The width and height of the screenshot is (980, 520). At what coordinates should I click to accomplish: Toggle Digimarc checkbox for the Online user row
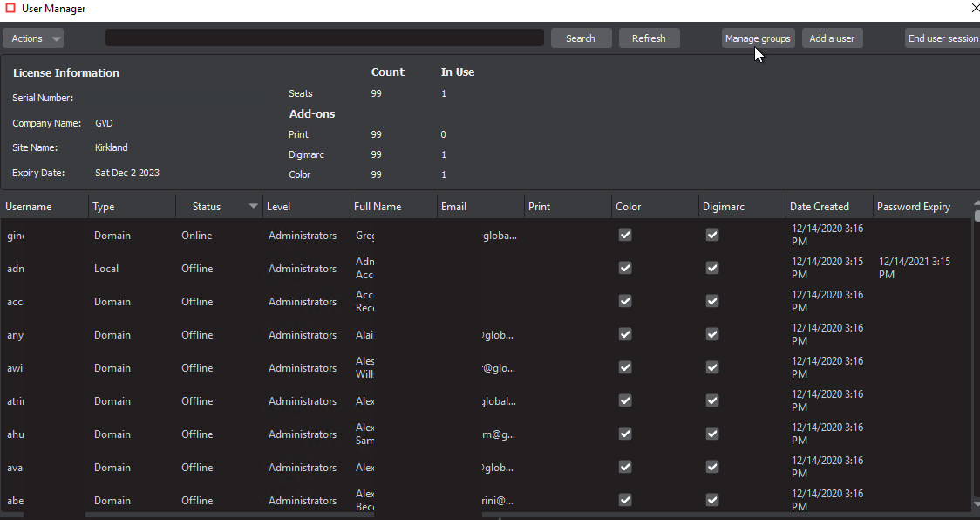[712, 236]
